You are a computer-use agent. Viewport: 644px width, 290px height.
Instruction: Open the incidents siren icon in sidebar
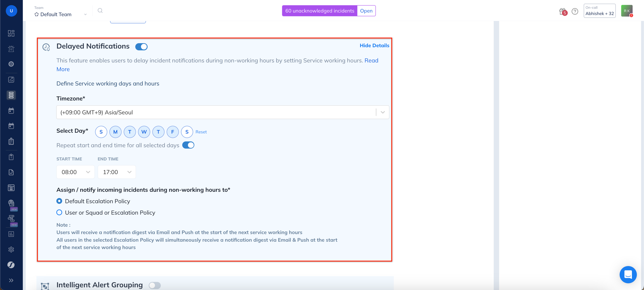[11, 49]
